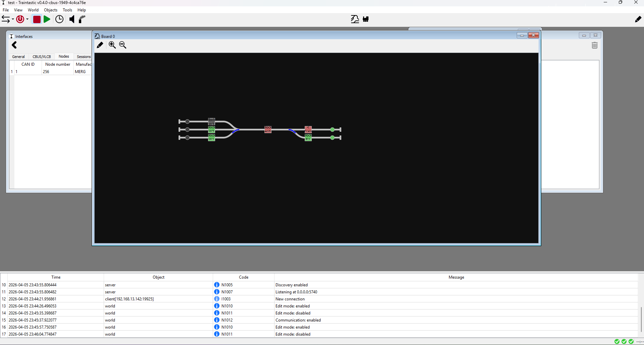Open the Boards icon in main toolbar
The width and height of the screenshot is (644, 345).
coord(355,19)
